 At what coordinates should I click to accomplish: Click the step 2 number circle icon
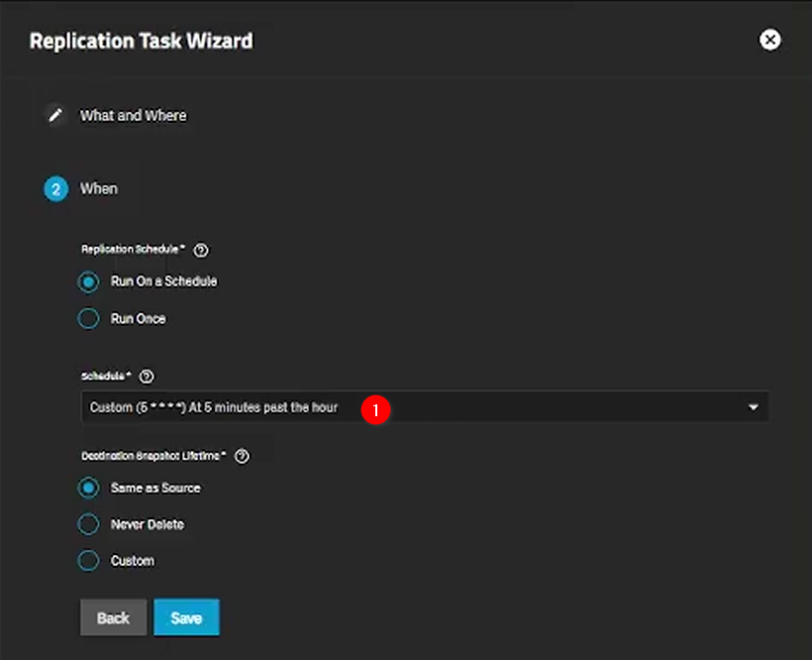tap(55, 188)
